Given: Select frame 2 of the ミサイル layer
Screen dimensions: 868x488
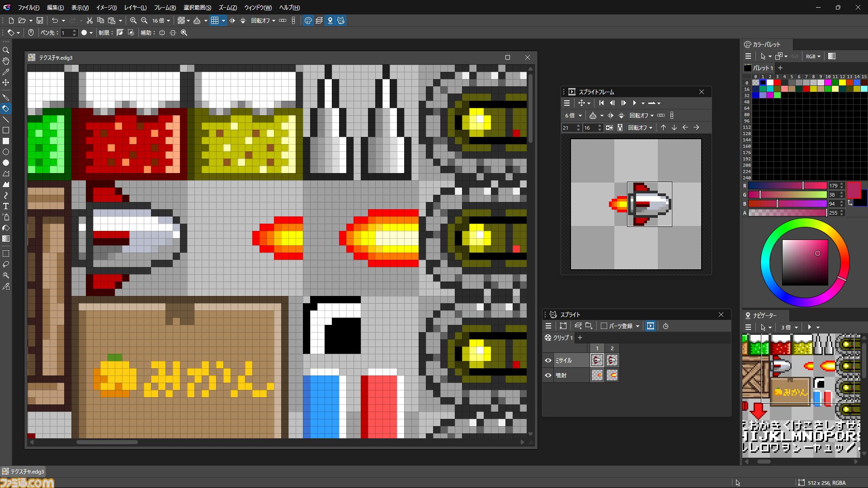Looking at the screenshot, I should [612, 360].
